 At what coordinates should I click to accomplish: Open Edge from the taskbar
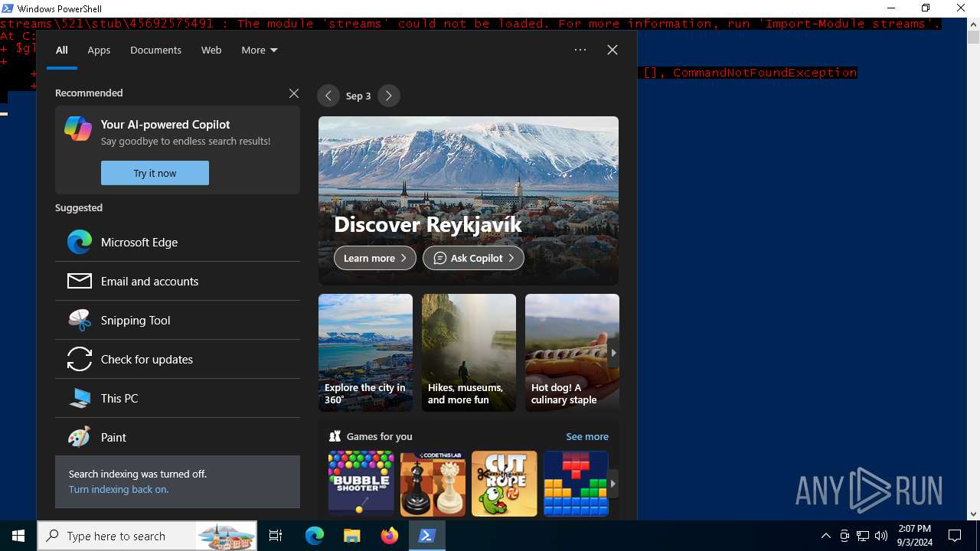coord(315,536)
